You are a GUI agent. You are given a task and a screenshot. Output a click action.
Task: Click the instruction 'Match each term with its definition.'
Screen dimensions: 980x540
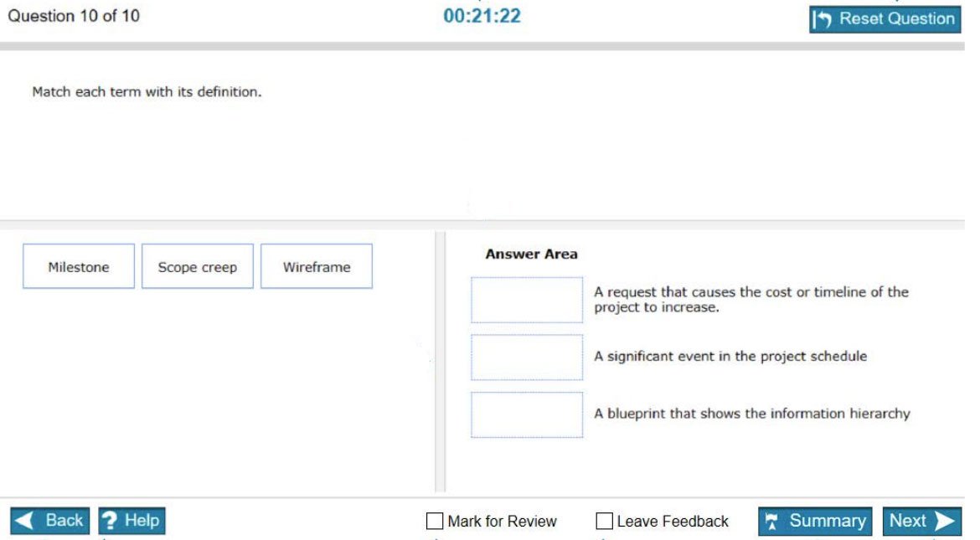click(147, 92)
